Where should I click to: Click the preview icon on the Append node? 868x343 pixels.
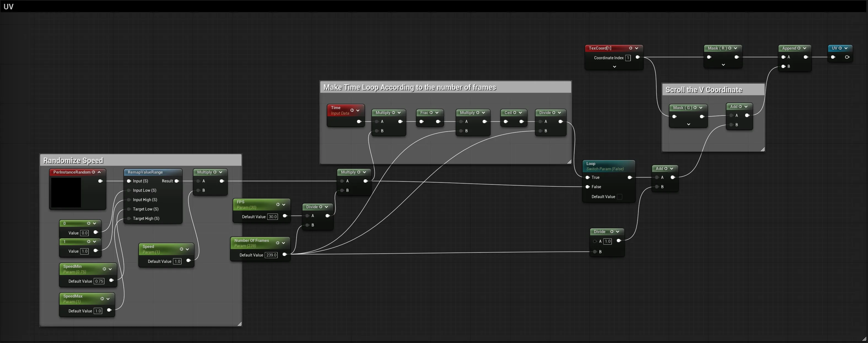point(799,48)
